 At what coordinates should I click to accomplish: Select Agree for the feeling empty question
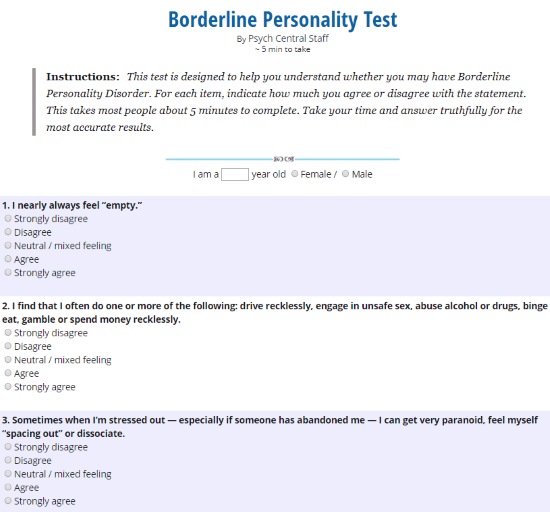(x=8, y=259)
